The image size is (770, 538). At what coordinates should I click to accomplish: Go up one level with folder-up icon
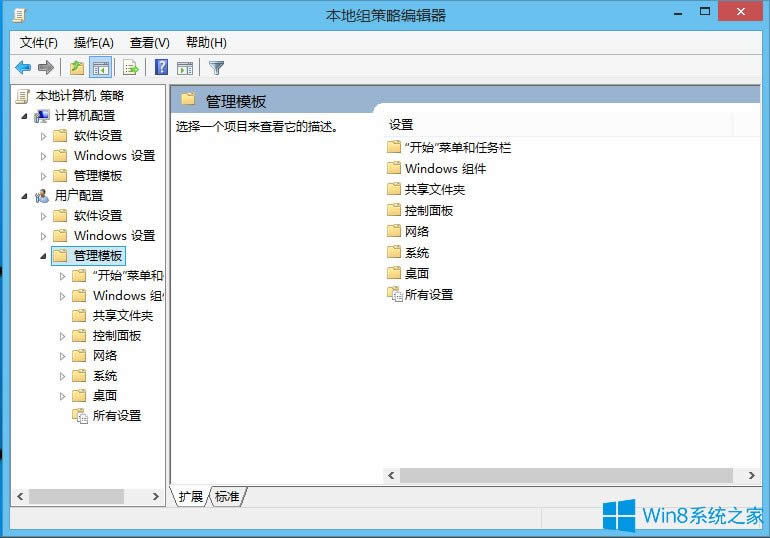[x=77, y=67]
